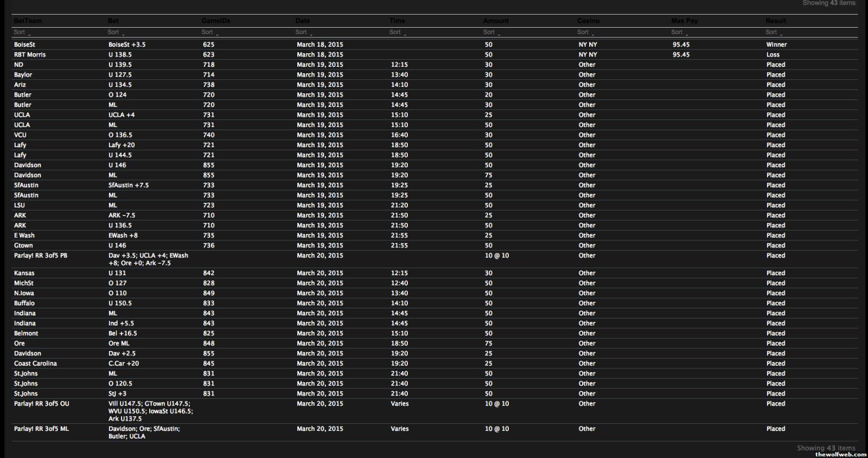This screenshot has width=868, height=458.
Task: Click the BetTeam column header
Action: click(28, 21)
